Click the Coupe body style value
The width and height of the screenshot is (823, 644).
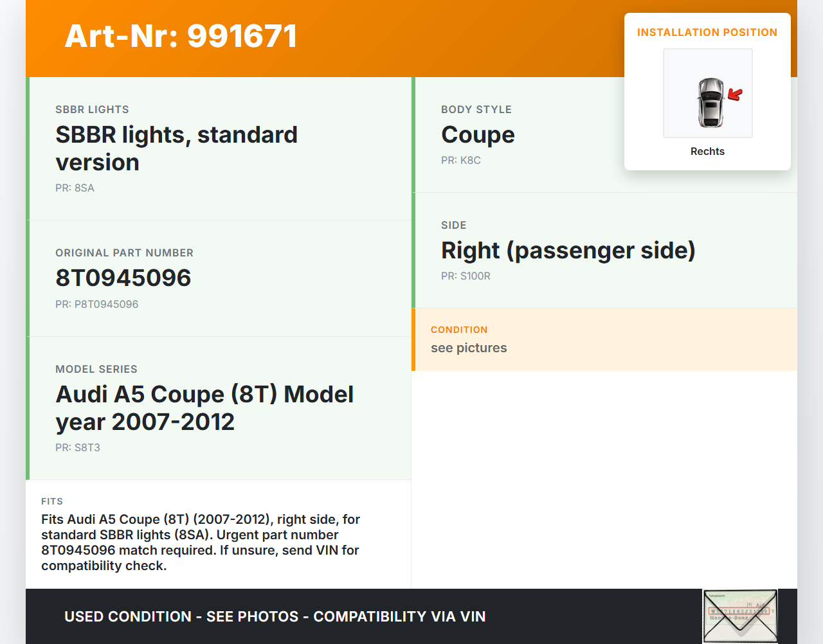[478, 135]
